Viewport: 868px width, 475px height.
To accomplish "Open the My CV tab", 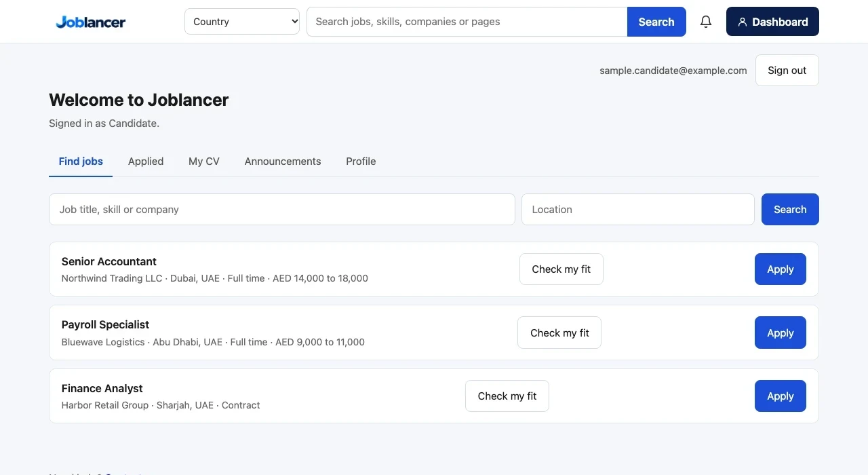I will point(204,161).
